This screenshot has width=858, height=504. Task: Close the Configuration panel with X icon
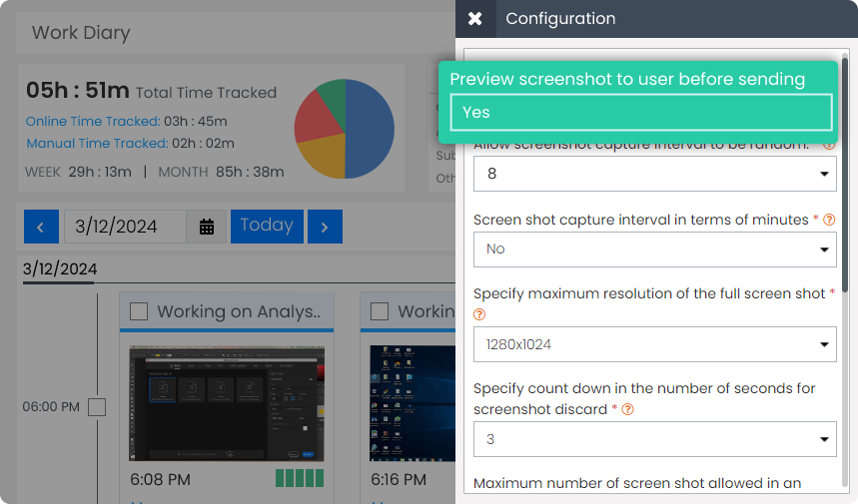pyautogui.click(x=475, y=19)
